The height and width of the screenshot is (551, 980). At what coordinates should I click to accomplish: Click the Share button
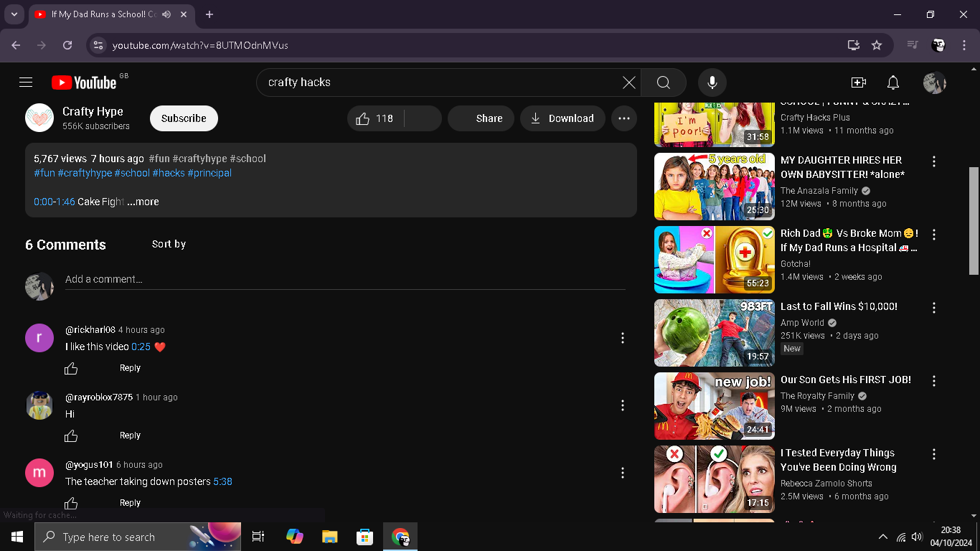481,118
